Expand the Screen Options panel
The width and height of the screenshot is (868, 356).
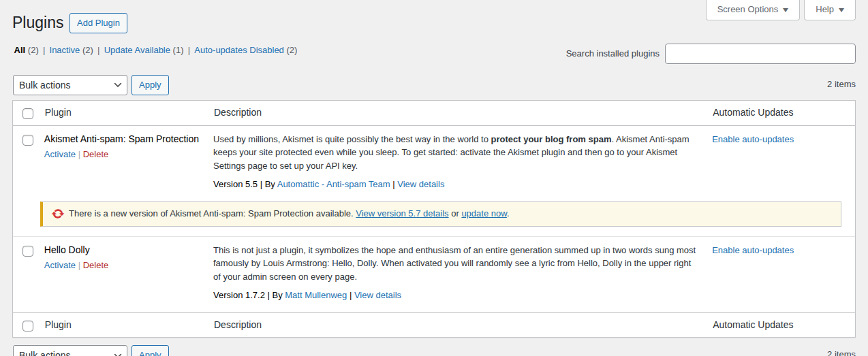point(753,10)
